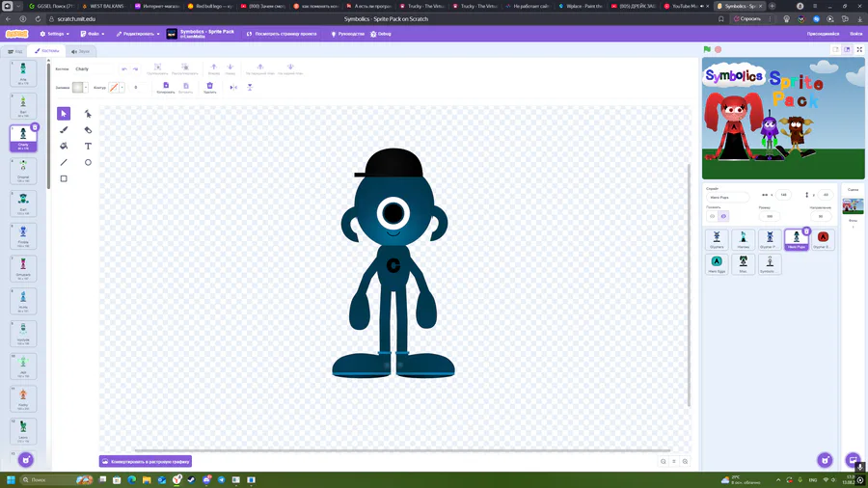Click the Copy icon
868x488 pixels.
point(166,85)
